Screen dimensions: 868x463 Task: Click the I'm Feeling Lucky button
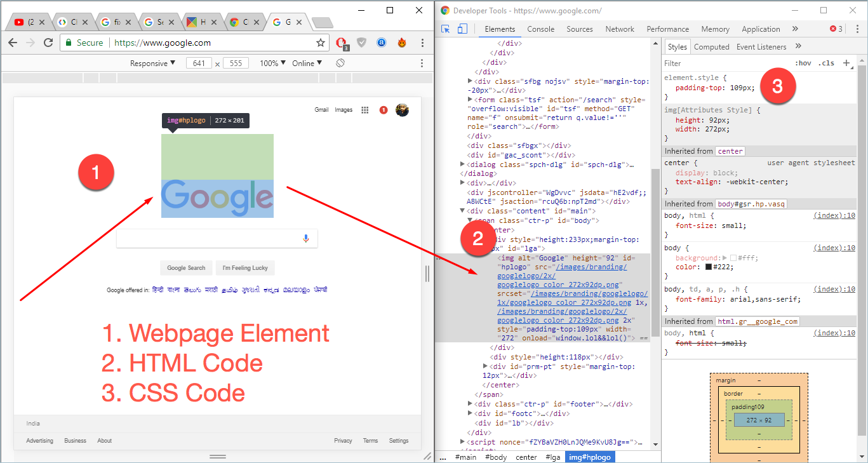pos(245,267)
